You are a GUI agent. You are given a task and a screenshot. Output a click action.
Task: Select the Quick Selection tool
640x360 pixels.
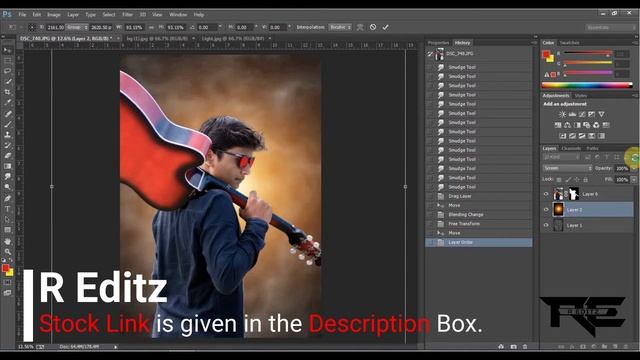(7, 82)
